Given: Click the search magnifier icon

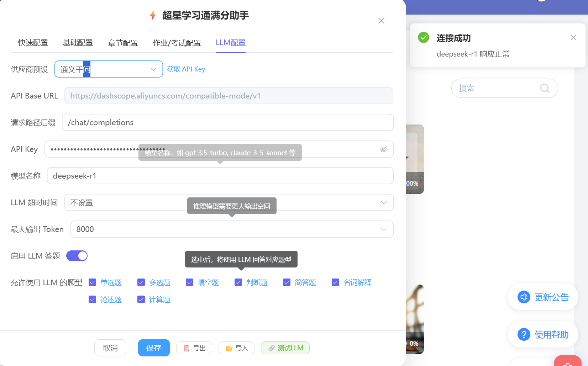Looking at the screenshot, I should (545, 88).
